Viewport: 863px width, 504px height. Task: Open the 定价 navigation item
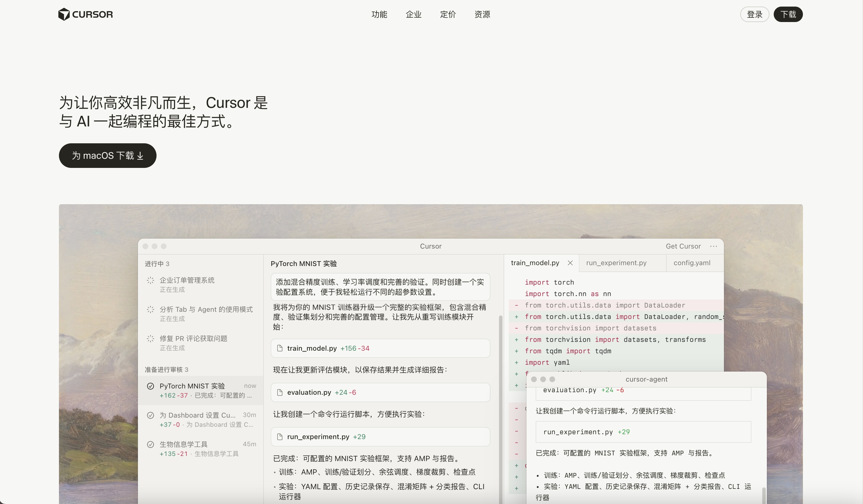pyautogui.click(x=448, y=14)
